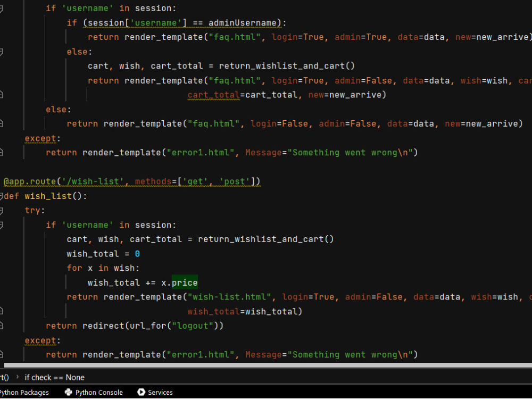Click the number 0 assigned to wish_total
The height and width of the screenshot is (399, 532).
(x=137, y=254)
